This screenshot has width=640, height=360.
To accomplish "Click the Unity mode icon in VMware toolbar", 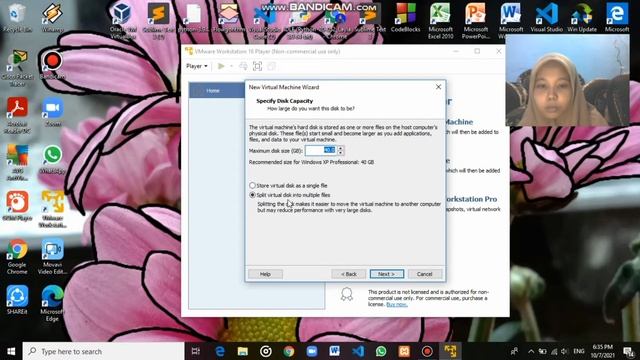I will 272,66.
